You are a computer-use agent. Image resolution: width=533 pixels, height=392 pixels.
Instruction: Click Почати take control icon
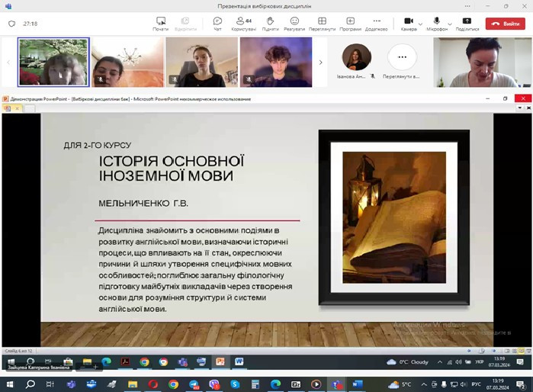(x=160, y=23)
